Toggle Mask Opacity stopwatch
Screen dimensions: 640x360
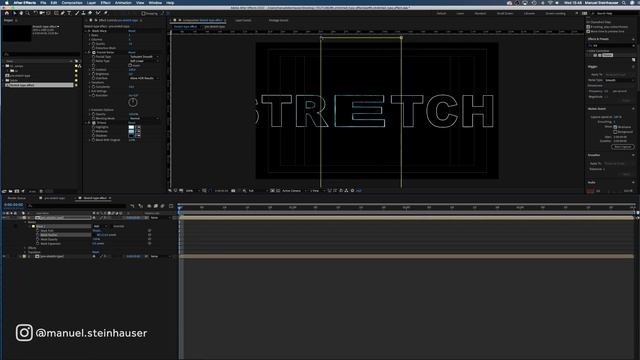38,239
